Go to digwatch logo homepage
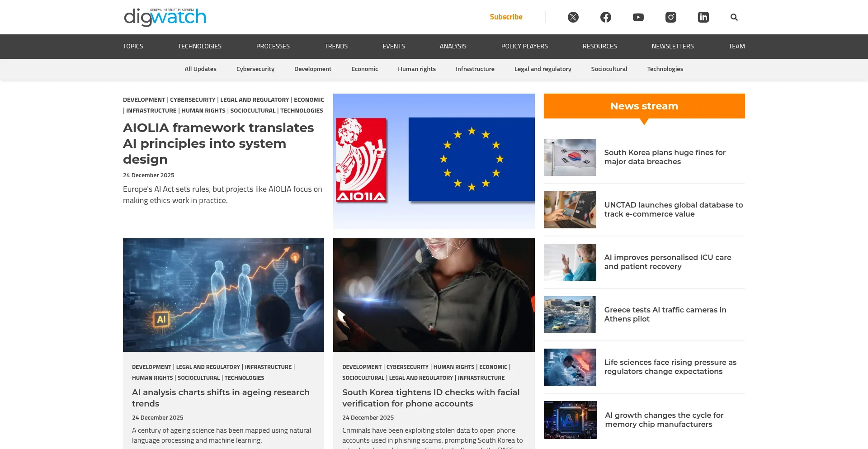 pyautogui.click(x=165, y=17)
